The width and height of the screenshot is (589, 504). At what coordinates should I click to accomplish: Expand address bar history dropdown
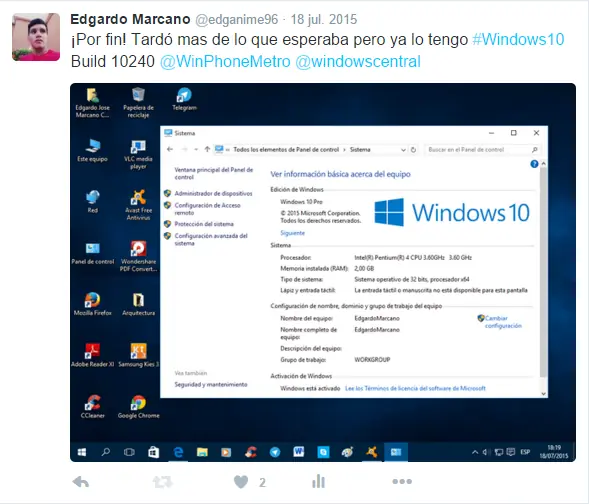403,150
